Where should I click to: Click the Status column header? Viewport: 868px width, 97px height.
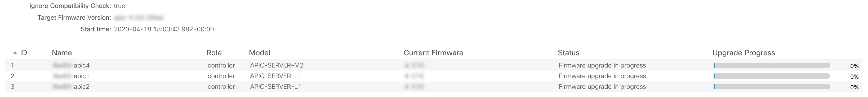pyautogui.click(x=568, y=53)
